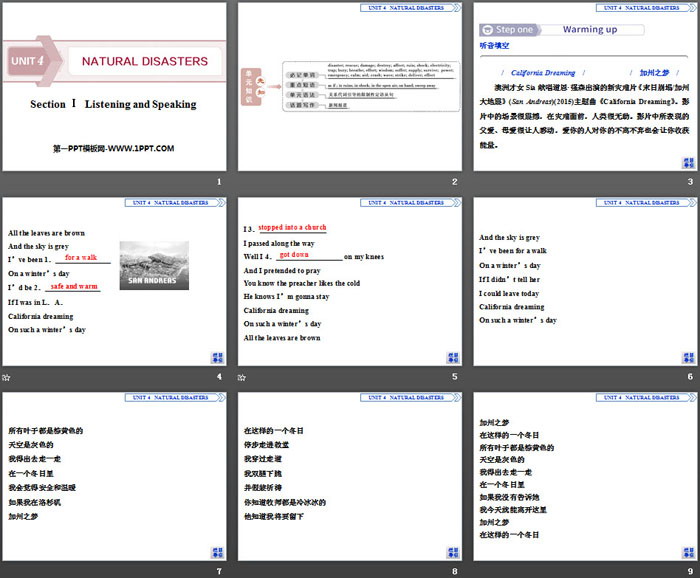The height and width of the screenshot is (578, 700).
Task: Click 'And I pretended to pray' line
Action: pos(282,270)
